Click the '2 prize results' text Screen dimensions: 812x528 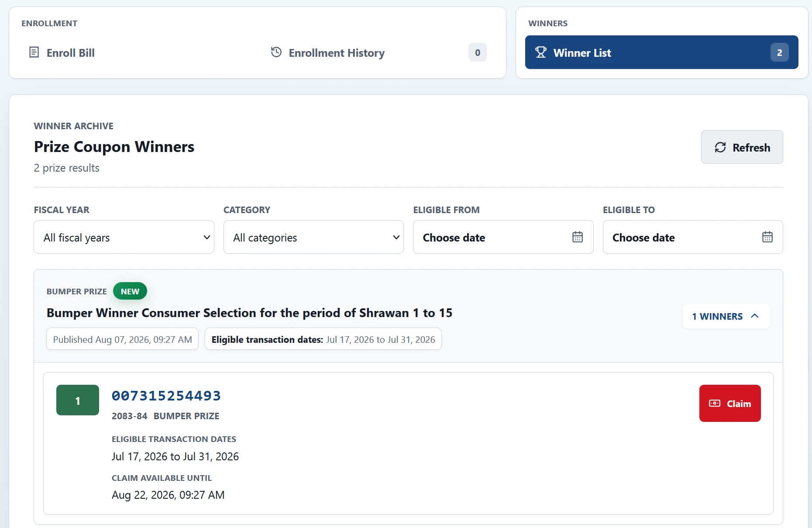tap(67, 168)
